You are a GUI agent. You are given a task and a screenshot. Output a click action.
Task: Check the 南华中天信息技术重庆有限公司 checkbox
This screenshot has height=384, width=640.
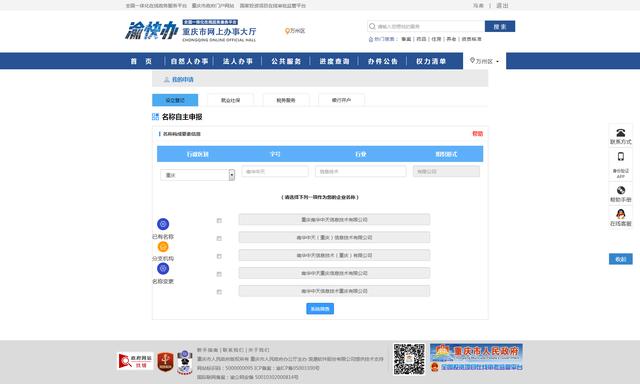coord(219,292)
